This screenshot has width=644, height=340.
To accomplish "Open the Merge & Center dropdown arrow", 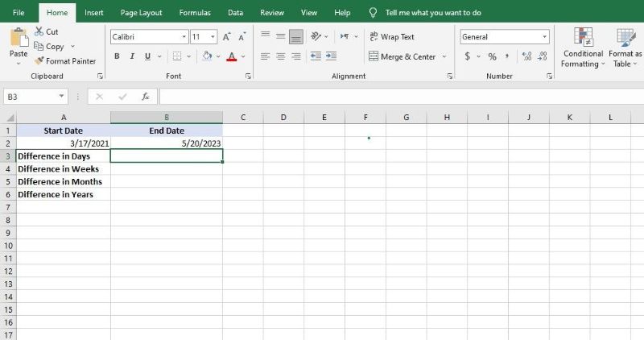I will 443,57.
